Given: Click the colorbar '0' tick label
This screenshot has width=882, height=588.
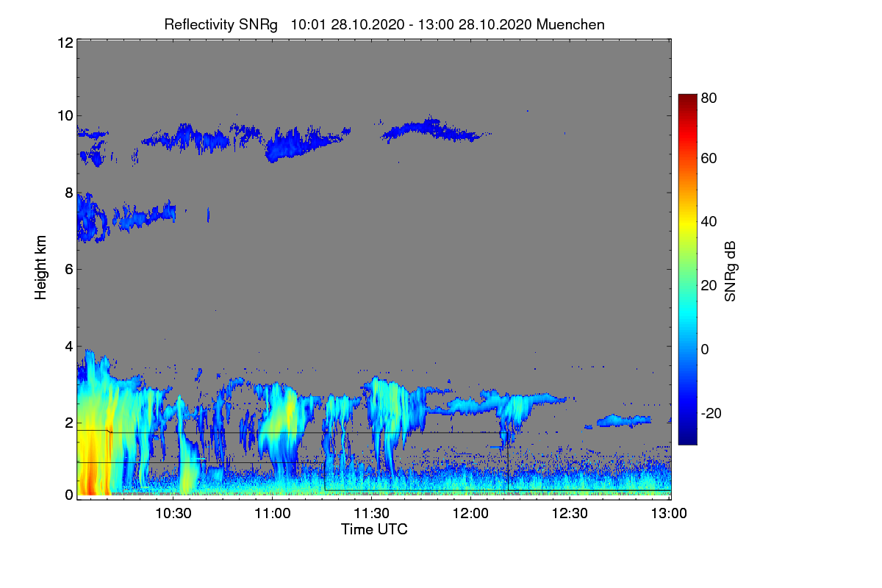Looking at the screenshot, I should 705,350.
